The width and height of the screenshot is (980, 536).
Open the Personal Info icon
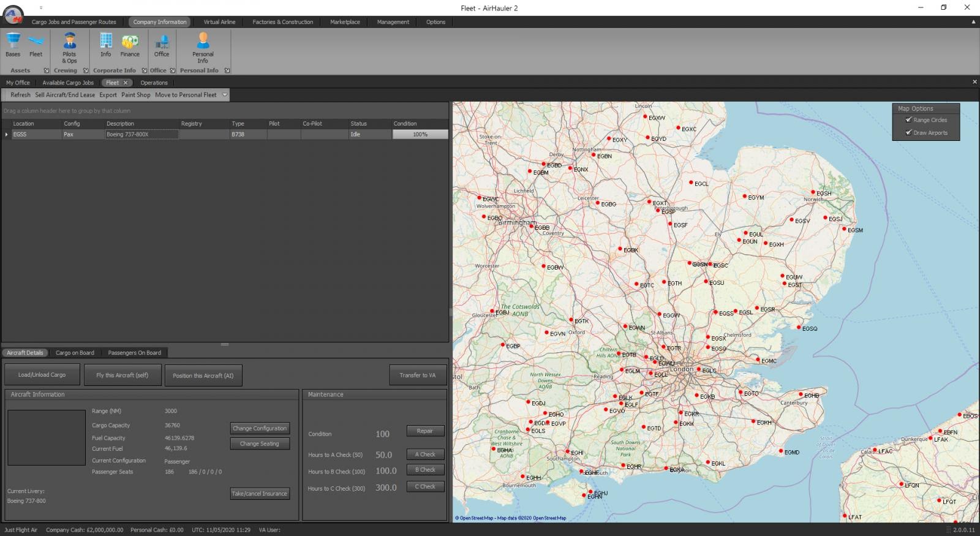tap(203, 43)
